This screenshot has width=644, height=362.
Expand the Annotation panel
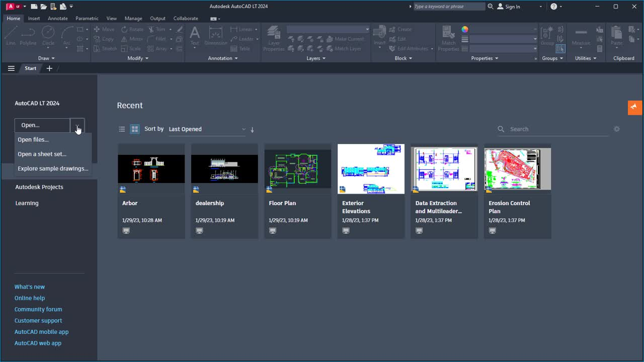pyautogui.click(x=223, y=58)
